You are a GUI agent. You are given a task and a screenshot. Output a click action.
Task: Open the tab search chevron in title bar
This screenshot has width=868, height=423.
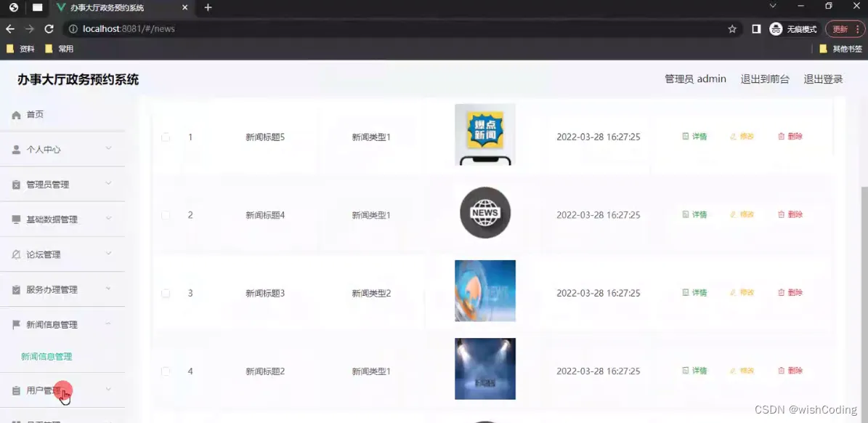tap(773, 6)
